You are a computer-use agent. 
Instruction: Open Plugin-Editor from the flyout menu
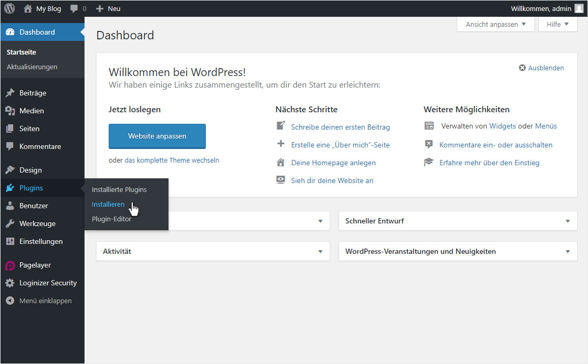tap(111, 219)
